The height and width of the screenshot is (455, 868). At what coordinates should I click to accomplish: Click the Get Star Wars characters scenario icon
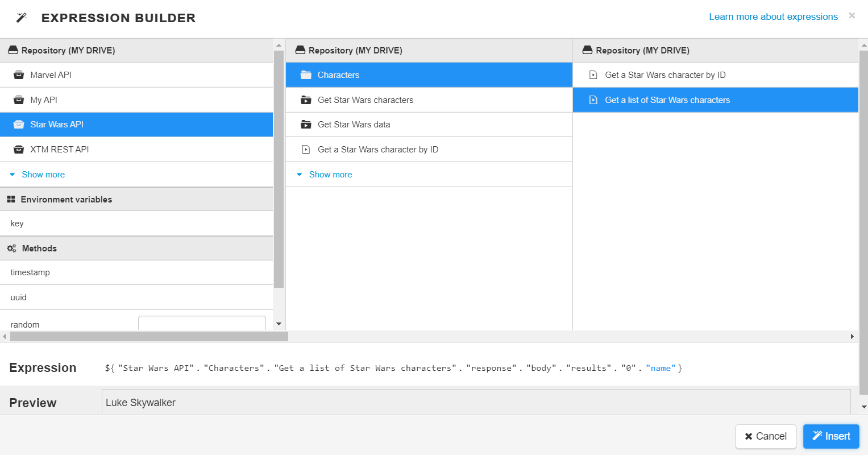coord(306,100)
